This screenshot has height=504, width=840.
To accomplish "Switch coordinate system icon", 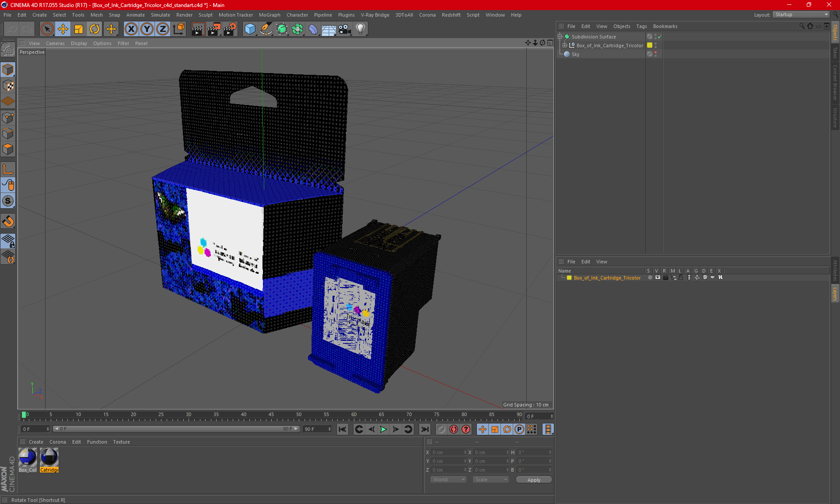I will (179, 29).
